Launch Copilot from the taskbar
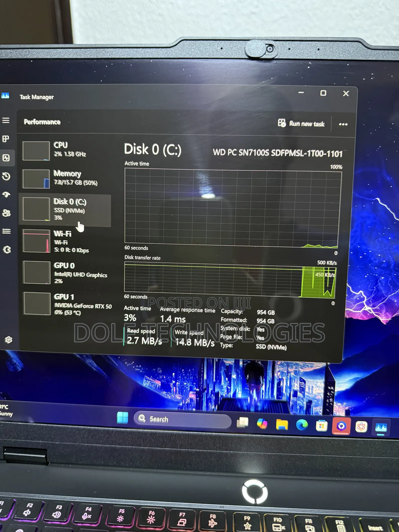This screenshot has height=532, width=399. [262, 424]
